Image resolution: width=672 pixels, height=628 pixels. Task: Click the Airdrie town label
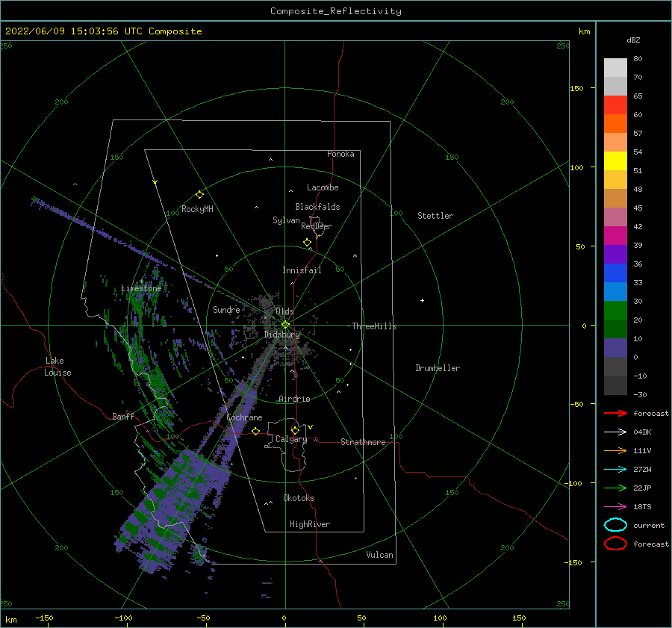(x=294, y=399)
